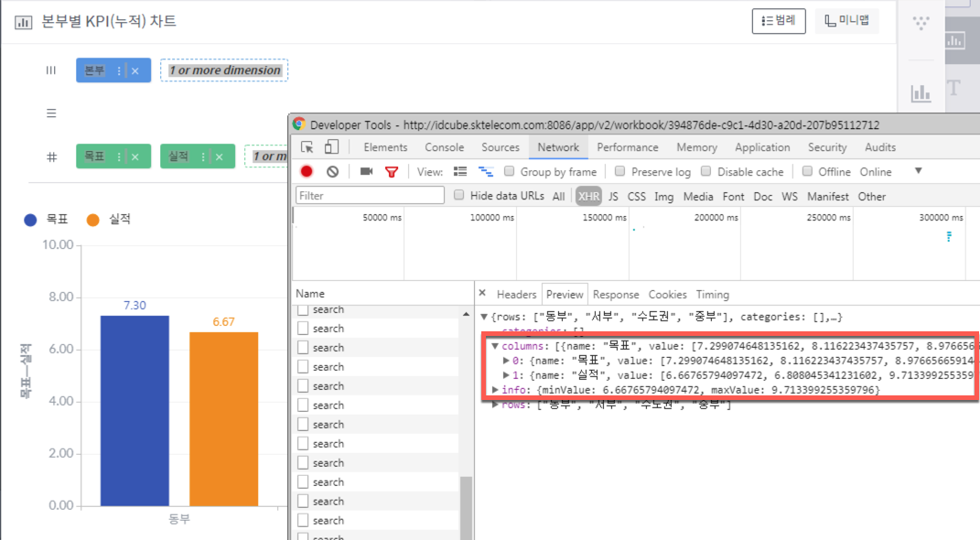This screenshot has width=980, height=540.
Task: Clear the network log
Action: point(332,171)
